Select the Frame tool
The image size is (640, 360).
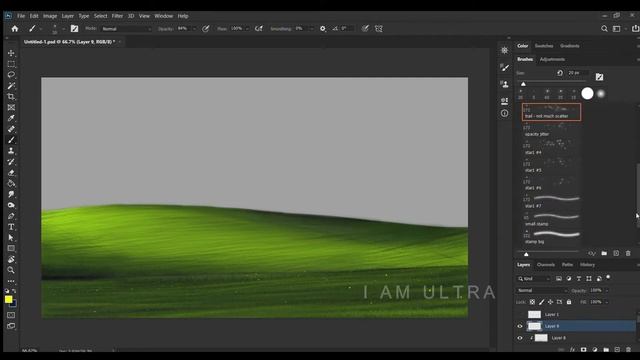point(11,107)
